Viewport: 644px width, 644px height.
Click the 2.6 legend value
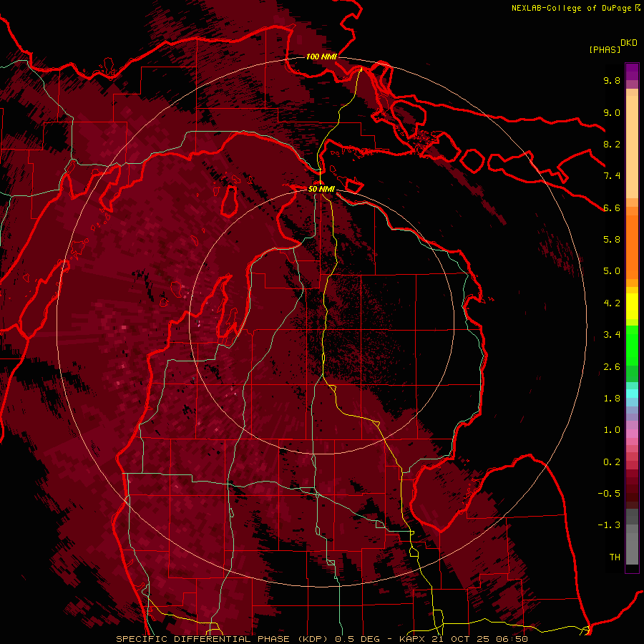pyautogui.click(x=612, y=367)
